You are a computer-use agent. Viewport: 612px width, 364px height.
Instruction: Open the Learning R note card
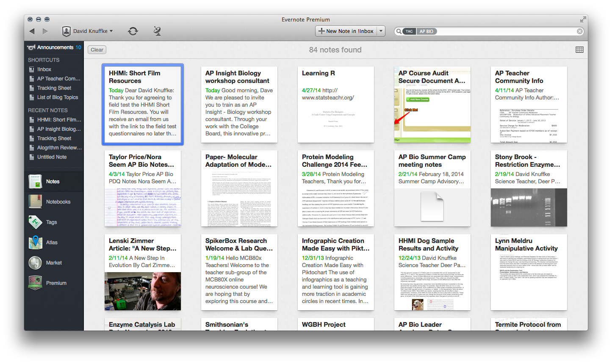(336, 105)
